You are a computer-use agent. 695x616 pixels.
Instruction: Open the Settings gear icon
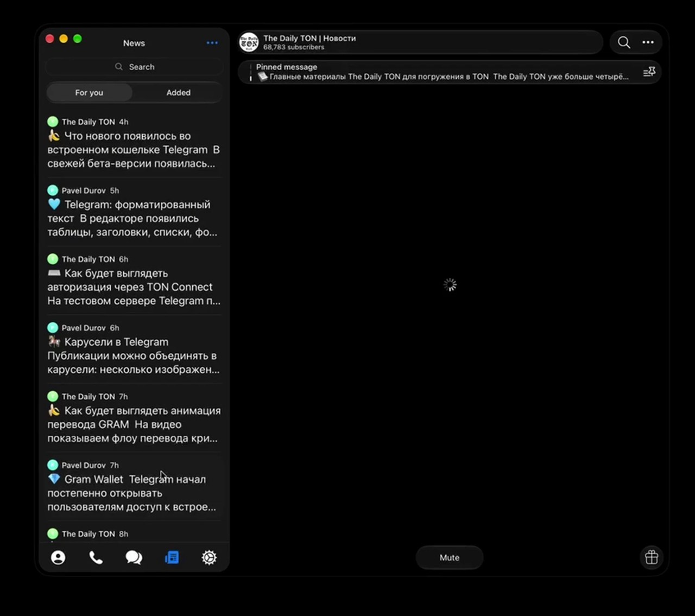coord(209,557)
